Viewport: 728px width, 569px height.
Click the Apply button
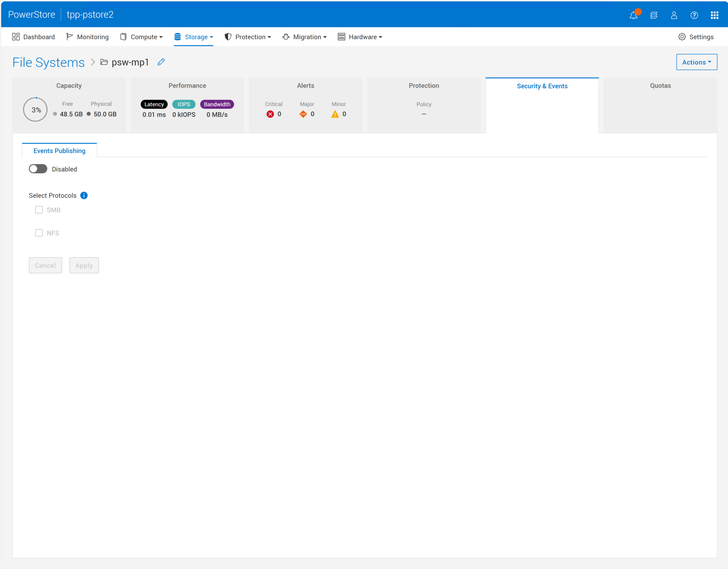coord(84,266)
